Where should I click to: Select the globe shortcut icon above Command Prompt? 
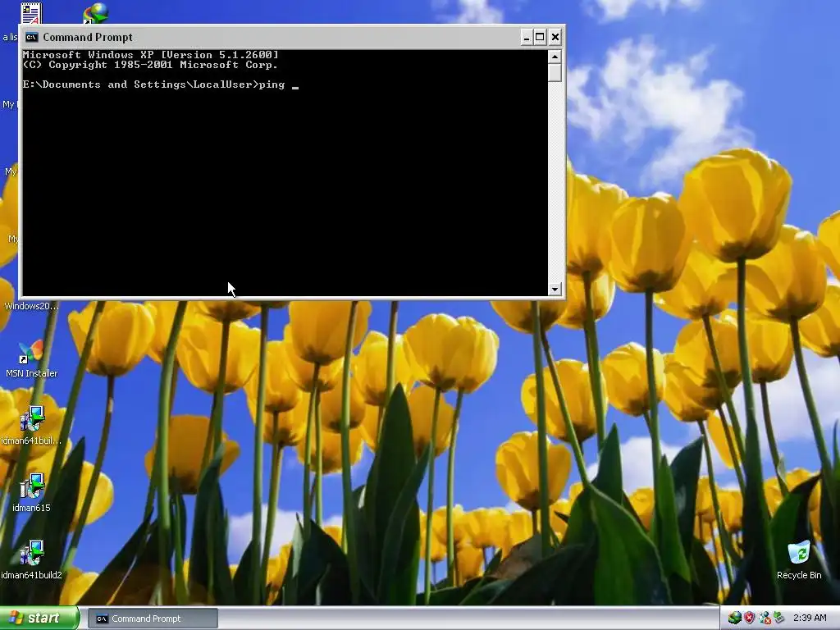[95, 13]
